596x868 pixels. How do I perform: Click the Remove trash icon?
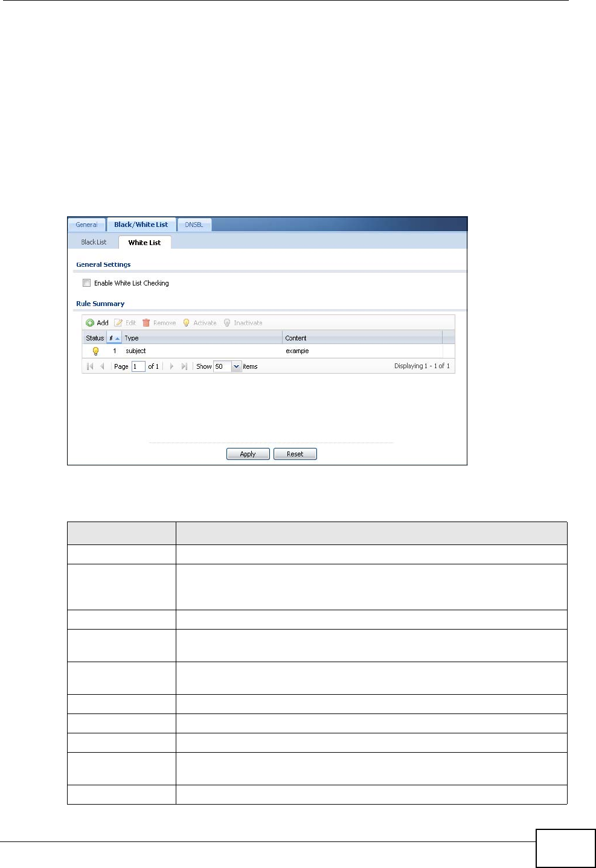[x=146, y=323]
